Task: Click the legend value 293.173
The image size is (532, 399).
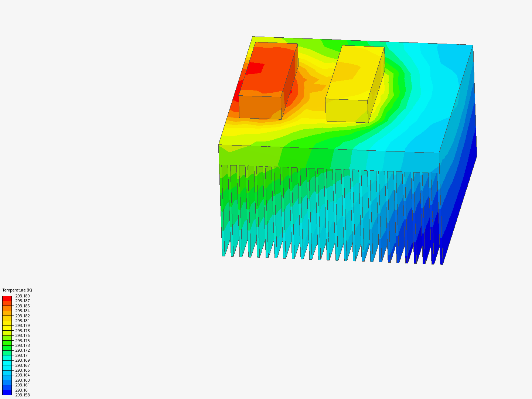Action: coord(23,345)
